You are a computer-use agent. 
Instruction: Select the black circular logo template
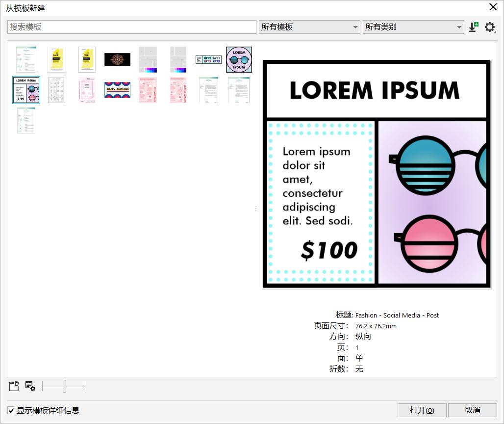click(x=117, y=59)
